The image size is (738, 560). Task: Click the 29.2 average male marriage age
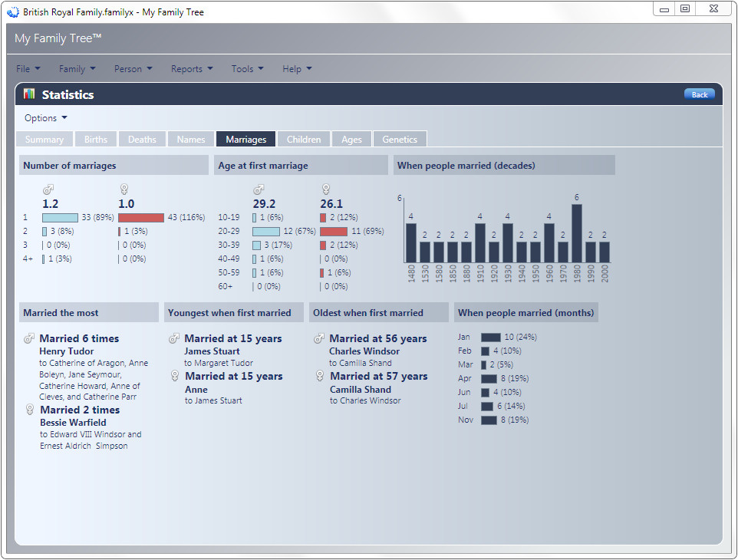264,204
